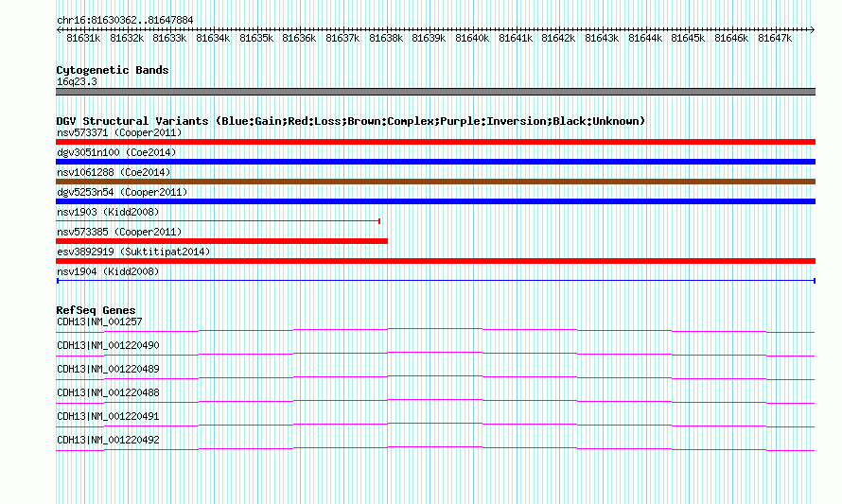Open the CDH13|NM_001220490 transcript label

click(x=108, y=346)
